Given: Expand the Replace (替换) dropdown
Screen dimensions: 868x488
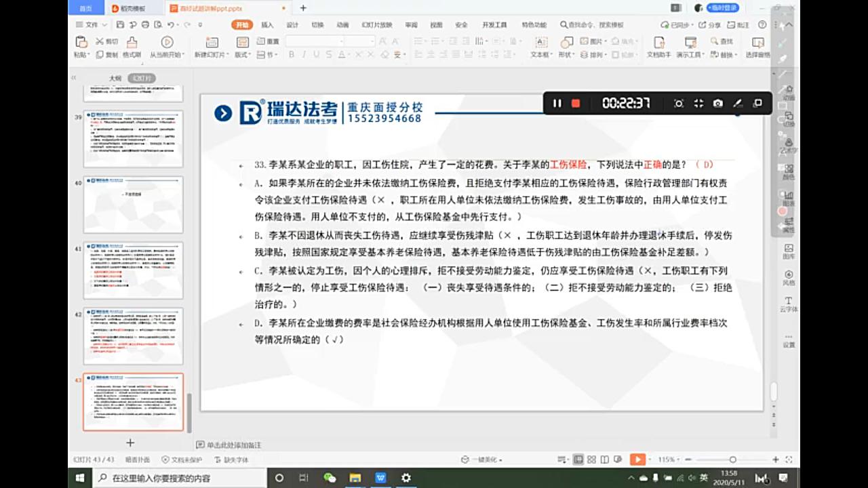Looking at the screenshot, I should [x=724, y=55].
